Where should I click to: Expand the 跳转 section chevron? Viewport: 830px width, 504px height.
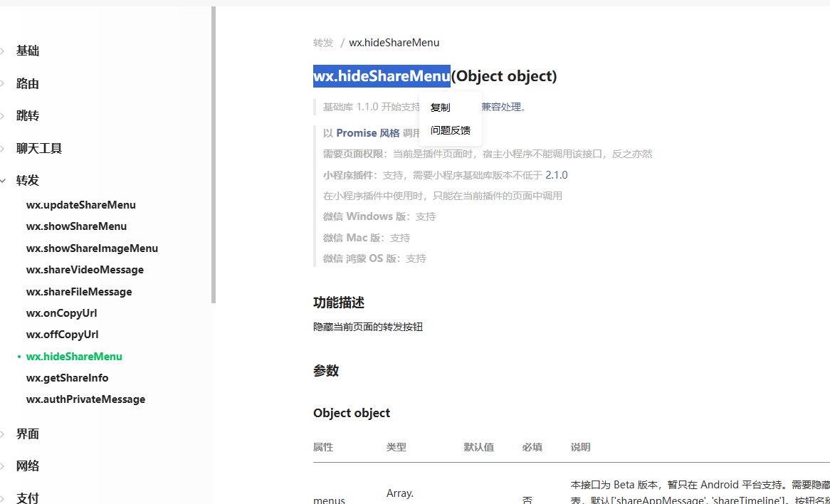pyautogui.click(x=3, y=116)
